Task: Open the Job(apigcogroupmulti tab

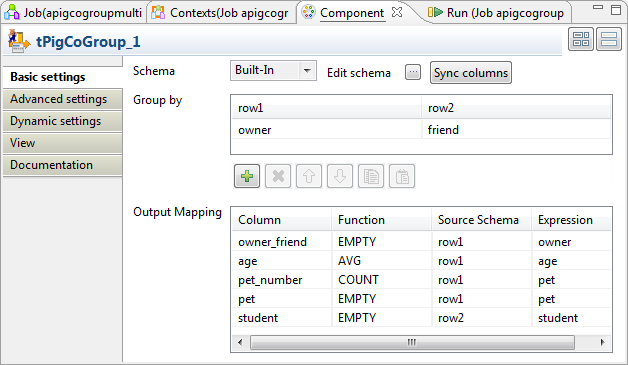Action: point(74,13)
